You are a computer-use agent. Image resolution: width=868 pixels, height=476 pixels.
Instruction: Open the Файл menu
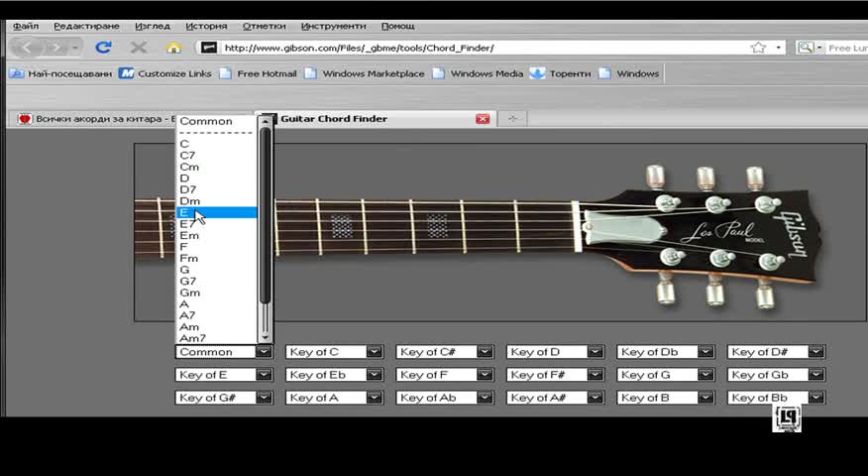point(26,26)
